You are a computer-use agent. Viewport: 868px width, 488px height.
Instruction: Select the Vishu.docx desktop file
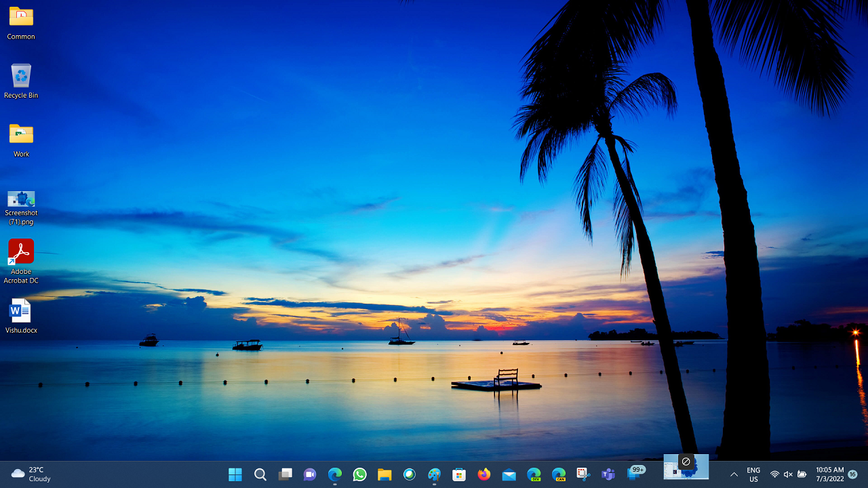coord(21,316)
